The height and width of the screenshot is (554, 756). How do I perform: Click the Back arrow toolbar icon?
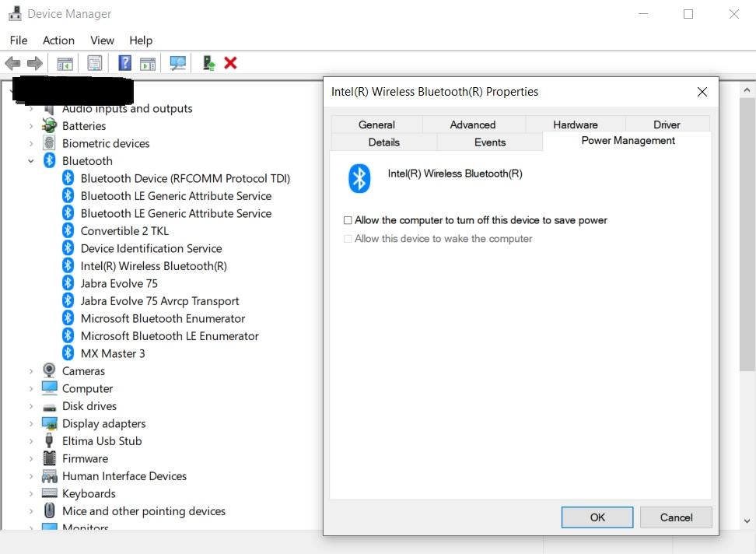(x=12, y=63)
